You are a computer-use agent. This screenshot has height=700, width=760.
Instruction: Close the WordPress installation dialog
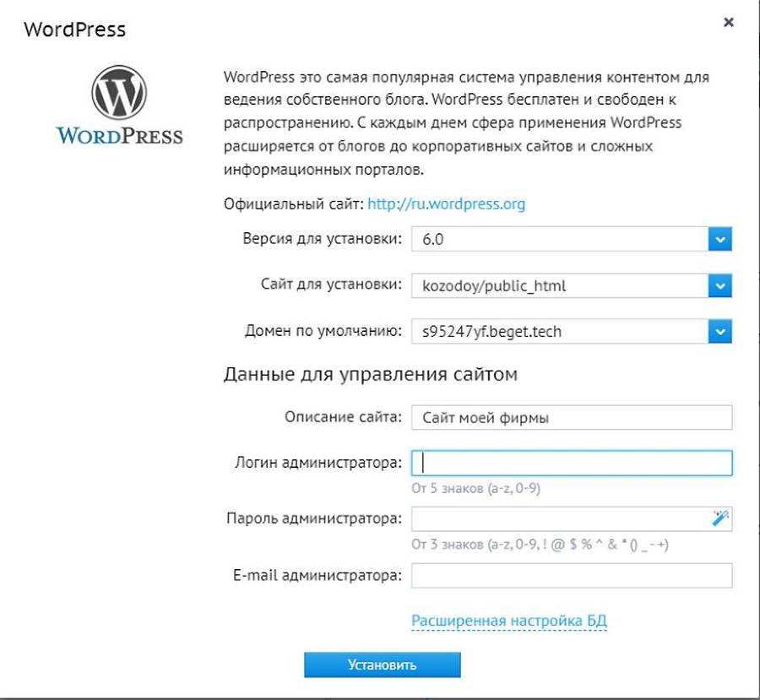pyautogui.click(x=728, y=23)
